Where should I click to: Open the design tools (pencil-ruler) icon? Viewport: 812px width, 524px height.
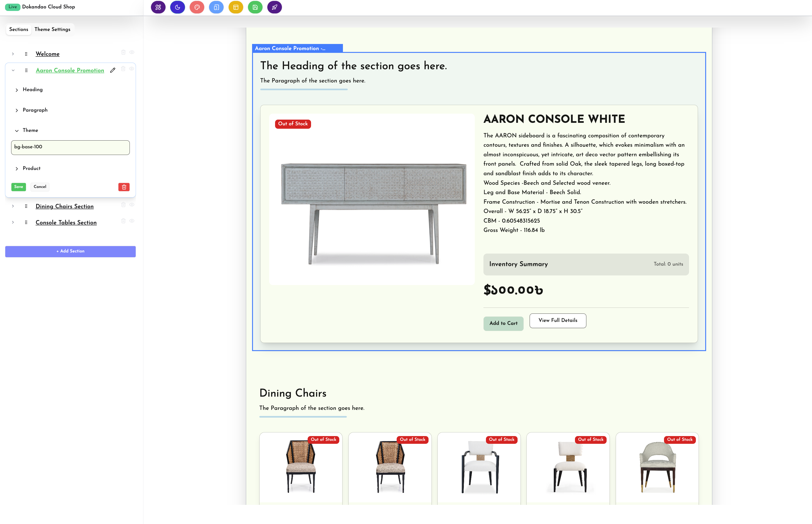(158, 7)
